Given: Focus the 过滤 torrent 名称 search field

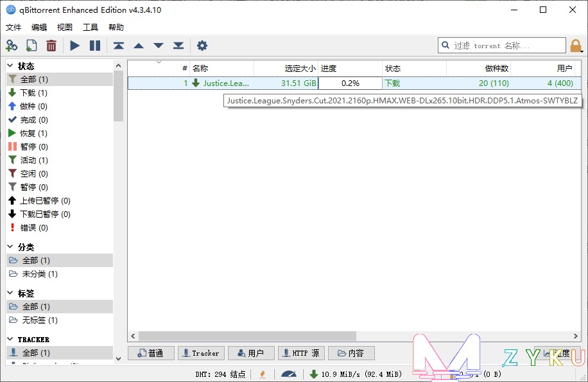Looking at the screenshot, I should (502, 46).
